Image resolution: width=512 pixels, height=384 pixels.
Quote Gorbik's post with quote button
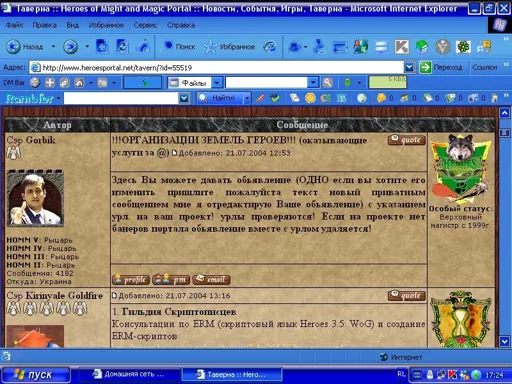tap(407, 140)
